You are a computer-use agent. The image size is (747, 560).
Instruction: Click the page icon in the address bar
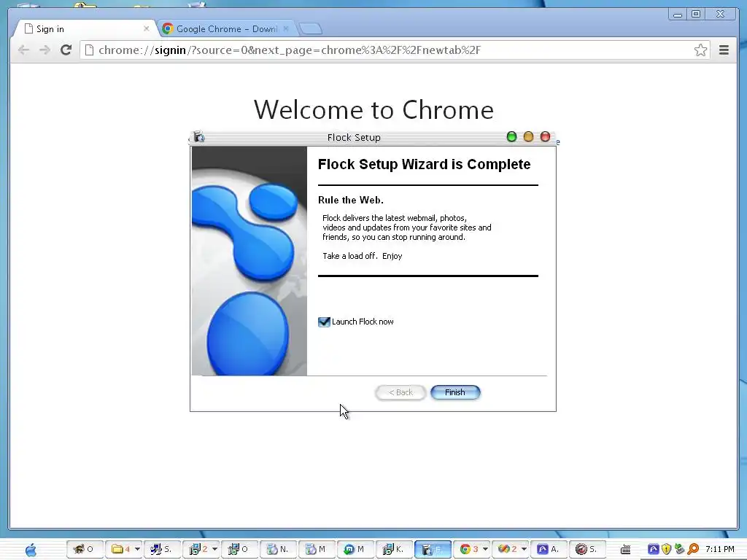click(x=89, y=50)
